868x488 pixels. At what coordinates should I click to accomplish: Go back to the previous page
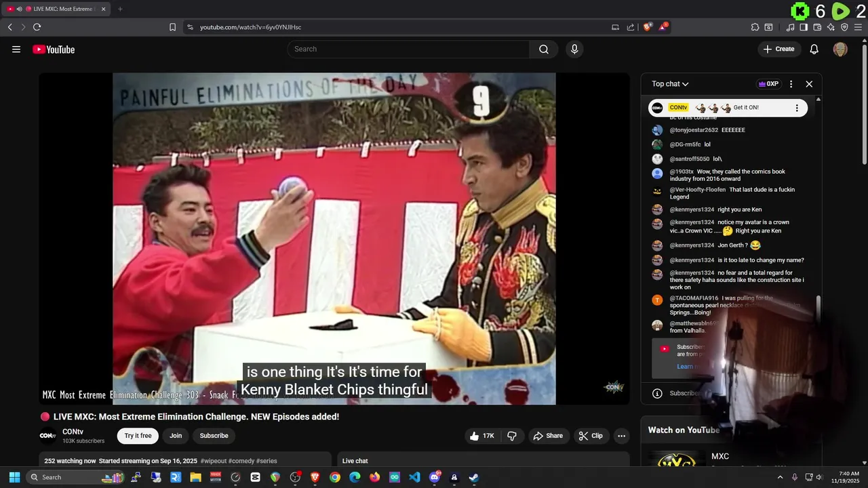pos(9,27)
